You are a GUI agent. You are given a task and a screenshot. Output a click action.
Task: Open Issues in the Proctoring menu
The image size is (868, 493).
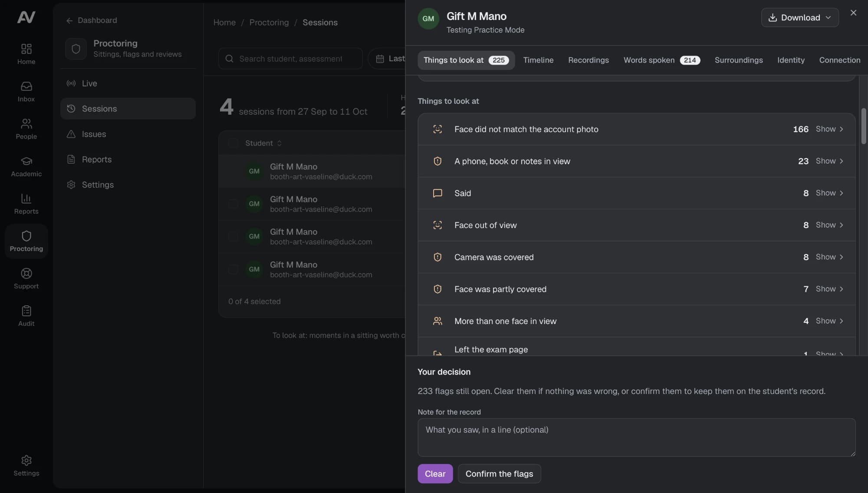(128, 134)
